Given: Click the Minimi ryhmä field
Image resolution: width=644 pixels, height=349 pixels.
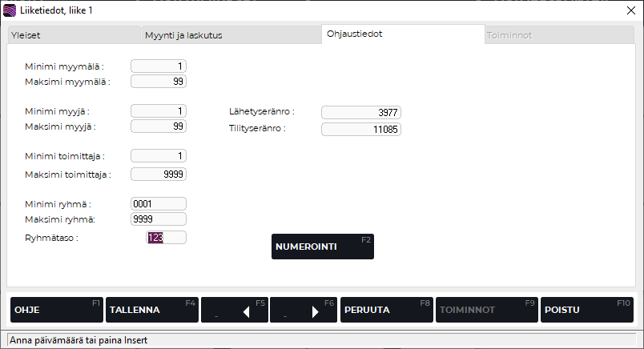Looking at the screenshot, I should pos(159,204).
